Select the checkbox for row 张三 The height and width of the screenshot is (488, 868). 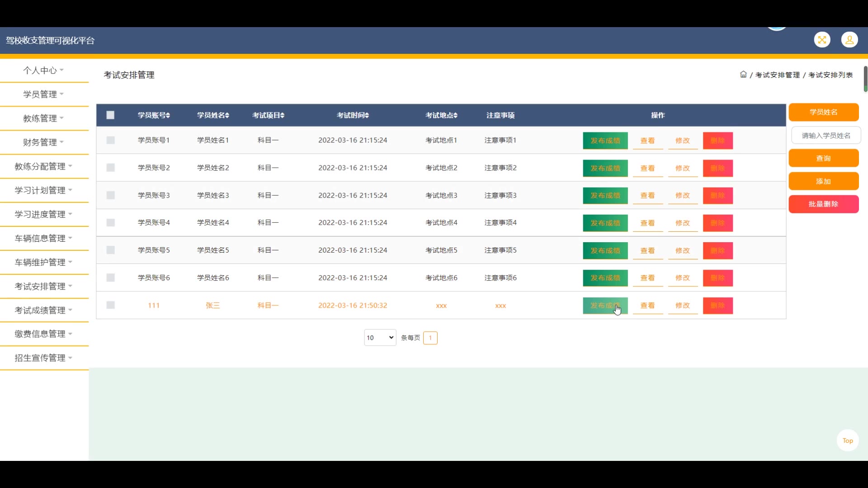pyautogui.click(x=110, y=305)
